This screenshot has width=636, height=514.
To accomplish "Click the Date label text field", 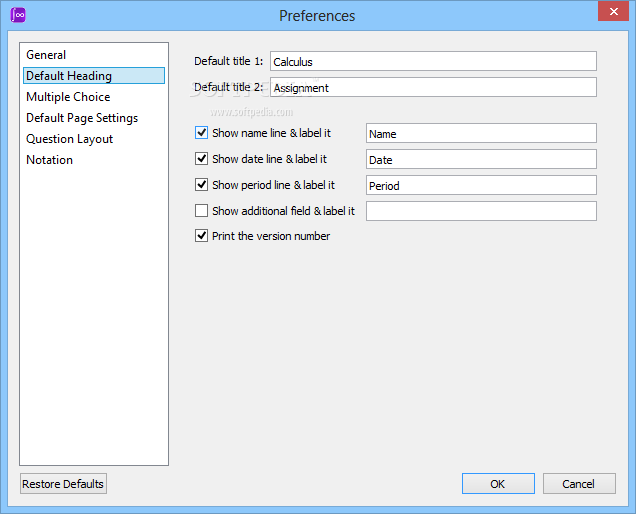I will tap(481, 159).
